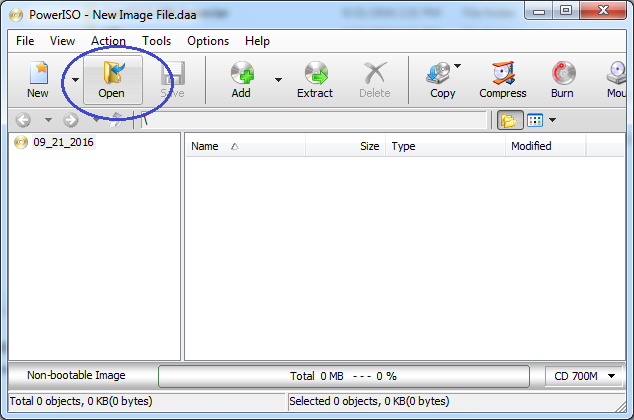Open the Options menu
634x420 pixels.
coord(208,41)
